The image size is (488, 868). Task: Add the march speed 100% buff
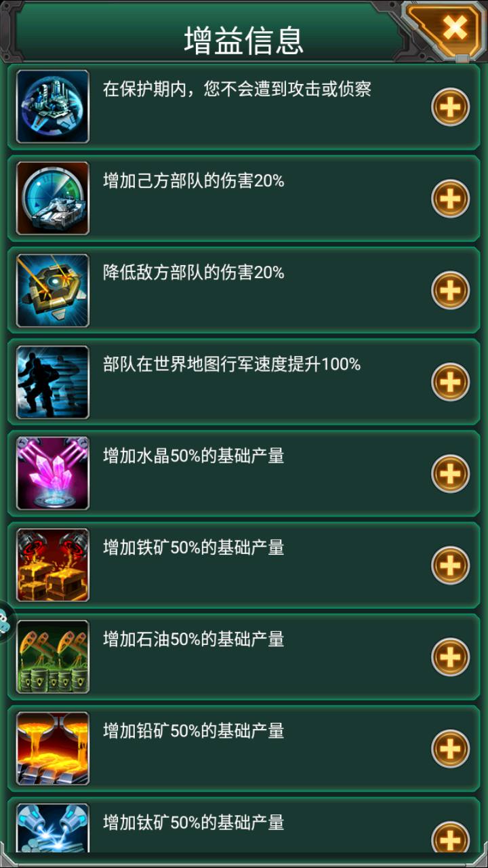(x=451, y=382)
